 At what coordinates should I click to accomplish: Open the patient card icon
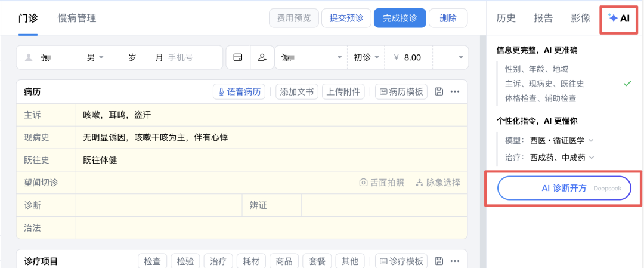(x=238, y=57)
